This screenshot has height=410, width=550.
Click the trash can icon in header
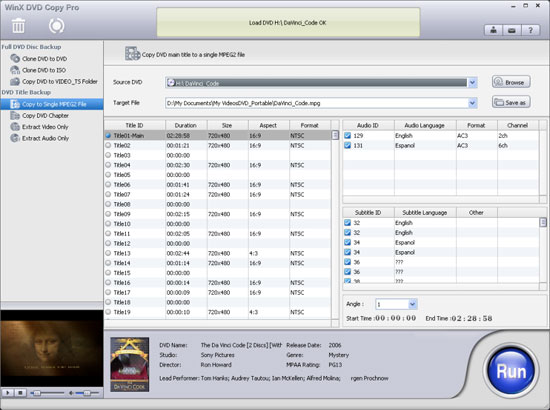(18, 26)
